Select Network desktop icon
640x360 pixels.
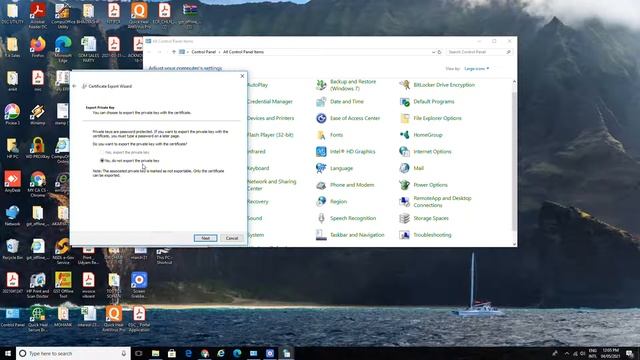pyautogui.click(x=12, y=216)
